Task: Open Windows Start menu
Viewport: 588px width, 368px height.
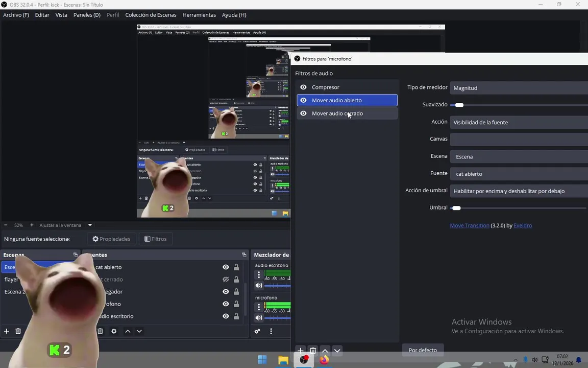Action: pos(262,360)
